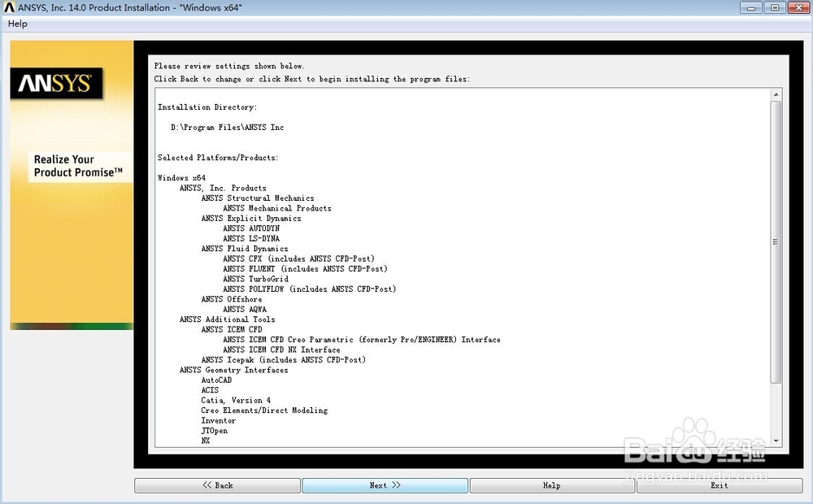Click the 'Installation Directory:' label
Image resolution: width=813 pixels, height=504 pixels.
pyautogui.click(x=207, y=107)
